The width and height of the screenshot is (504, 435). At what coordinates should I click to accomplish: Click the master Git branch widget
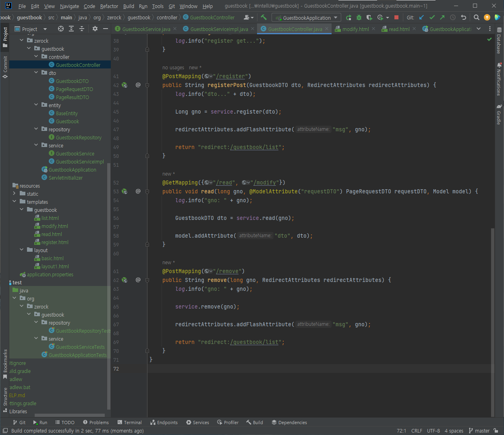(479, 431)
